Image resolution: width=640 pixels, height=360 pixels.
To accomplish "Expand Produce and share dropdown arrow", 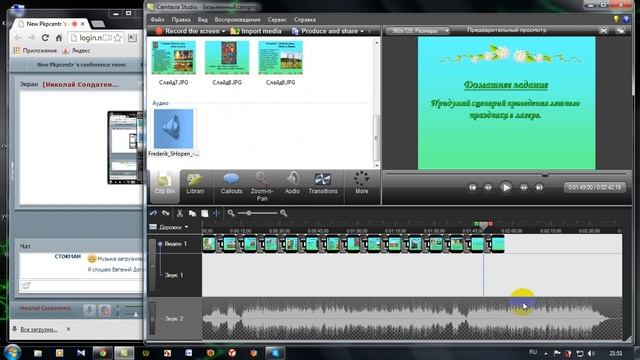I will pyautogui.click(x=362, y=31).
